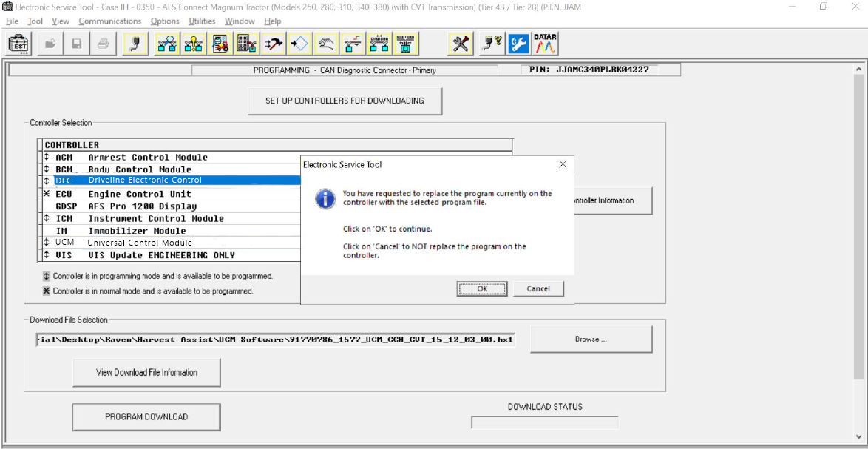
Task: Select BCM Body Control Module row
Action: (172, 169)
